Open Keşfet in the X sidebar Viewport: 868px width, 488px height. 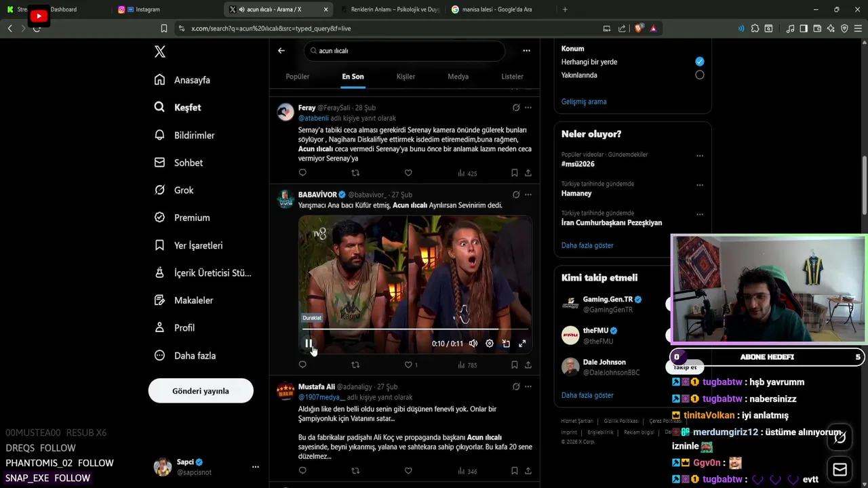point(178,107)
